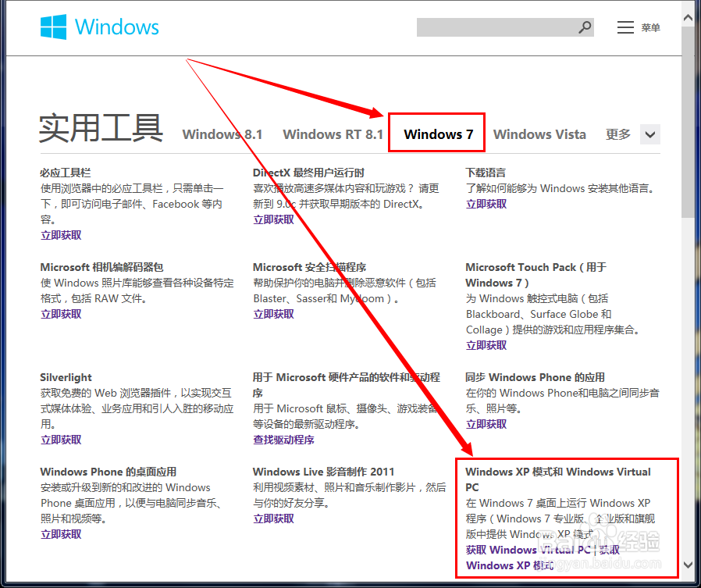Click the 同步 Windows Phone 的应用 heading
This screenshot has width=701, height=588.
pos(536,377)
